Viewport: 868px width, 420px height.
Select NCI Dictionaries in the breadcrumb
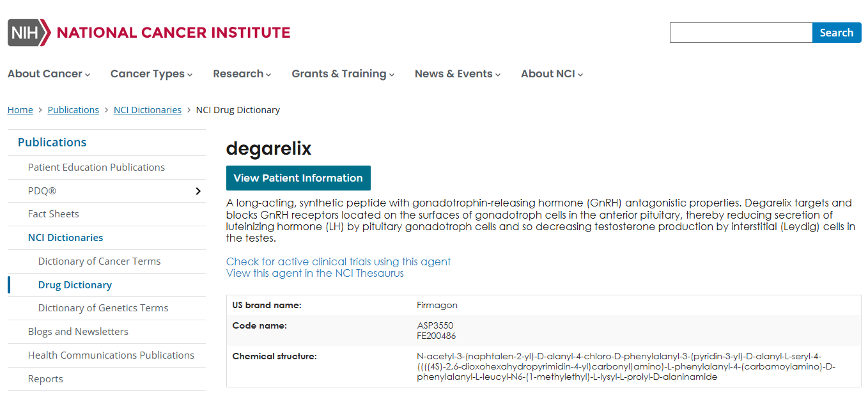point(148,109)
